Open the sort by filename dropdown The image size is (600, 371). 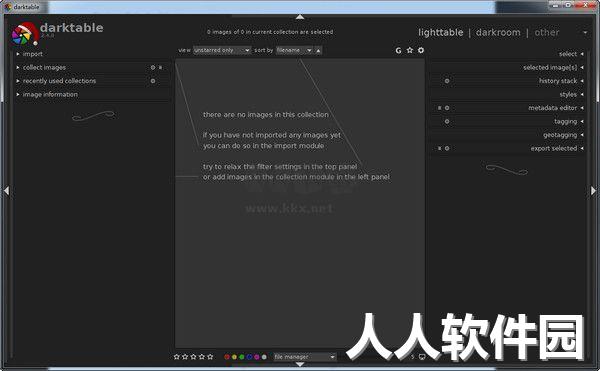click(x=294, y=50)
